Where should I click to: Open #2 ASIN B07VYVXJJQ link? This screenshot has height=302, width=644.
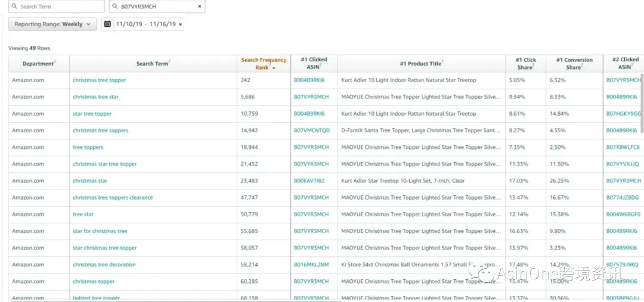623,164
